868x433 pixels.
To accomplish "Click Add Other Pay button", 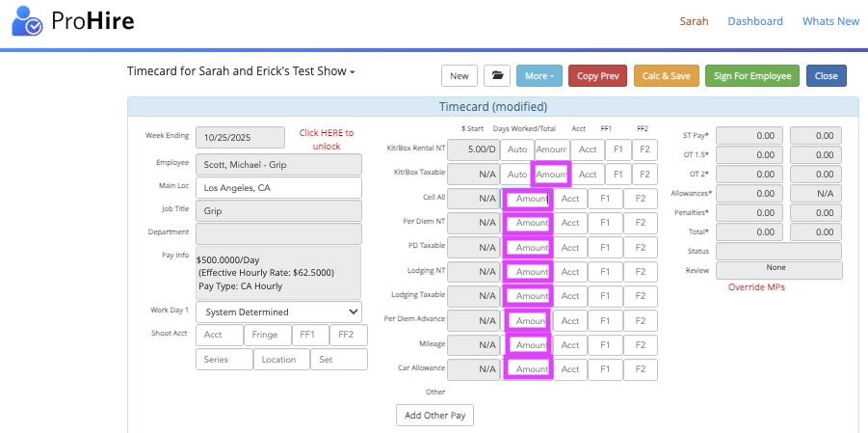I will click(435, 416).
